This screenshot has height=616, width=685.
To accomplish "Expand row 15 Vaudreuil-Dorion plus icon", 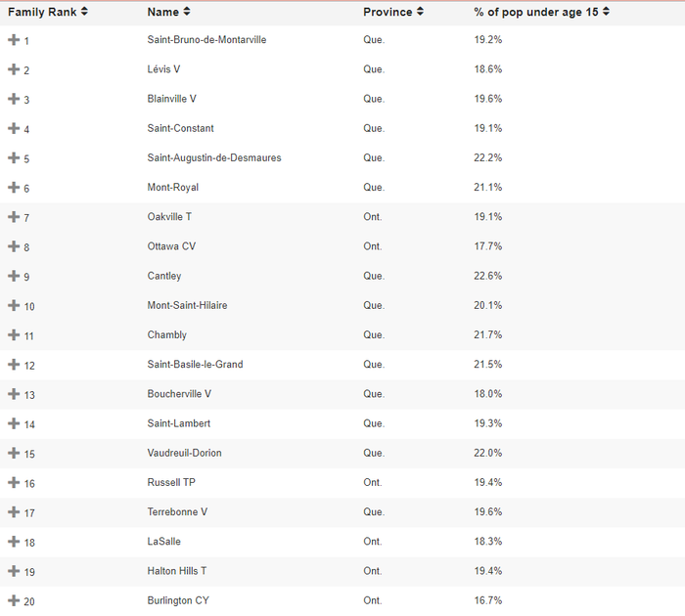I will 14,453.
